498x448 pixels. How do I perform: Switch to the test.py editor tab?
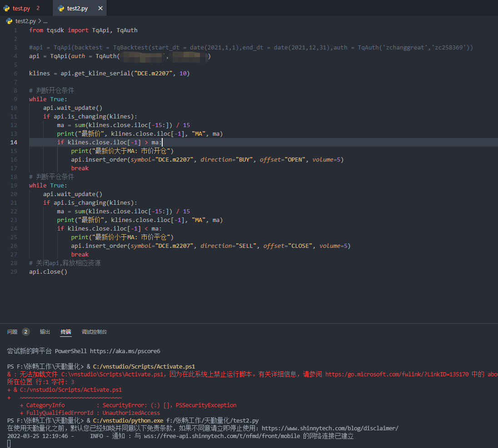22,8
